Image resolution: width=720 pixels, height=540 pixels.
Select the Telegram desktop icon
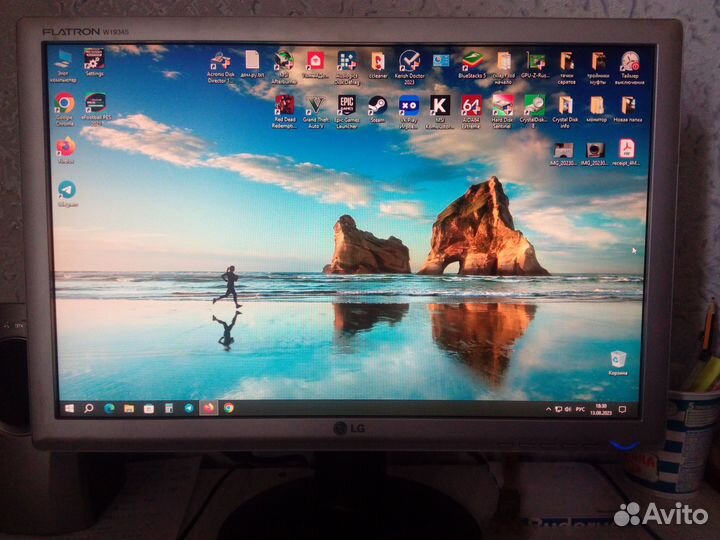point(66,189)
